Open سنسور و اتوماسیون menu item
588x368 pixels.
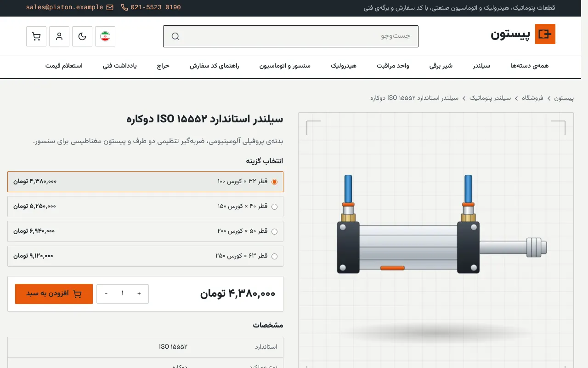(x=285, y=66)
